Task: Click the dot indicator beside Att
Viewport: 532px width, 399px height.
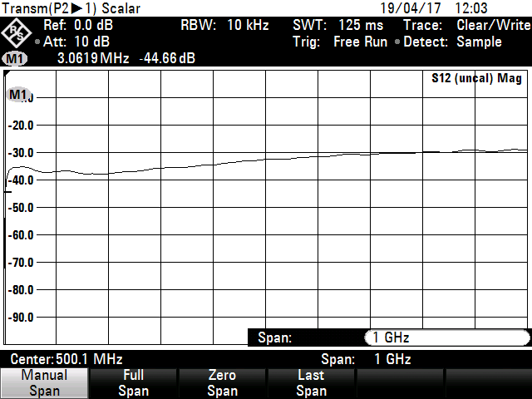Action: click(x=37, y=42)
